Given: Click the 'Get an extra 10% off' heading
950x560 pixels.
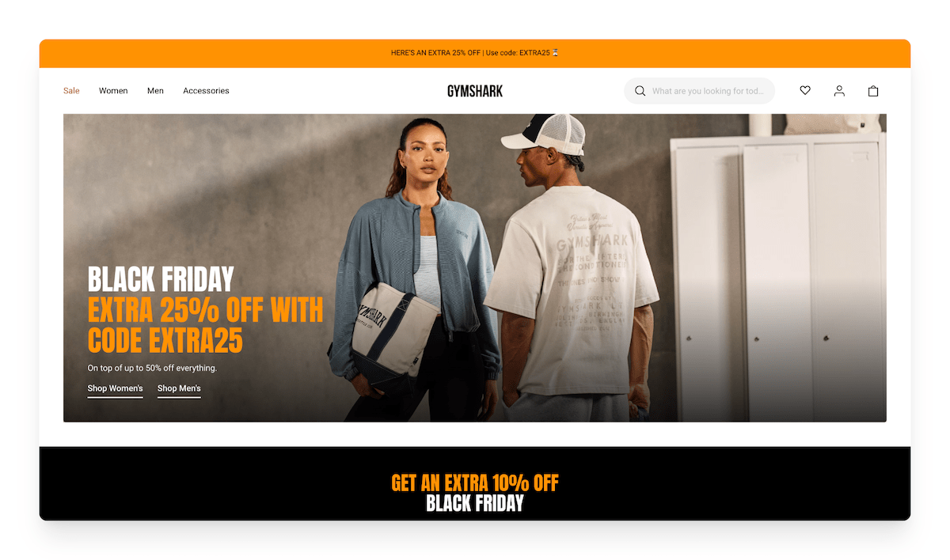Looking at the screenshot, I should [475, 482].
